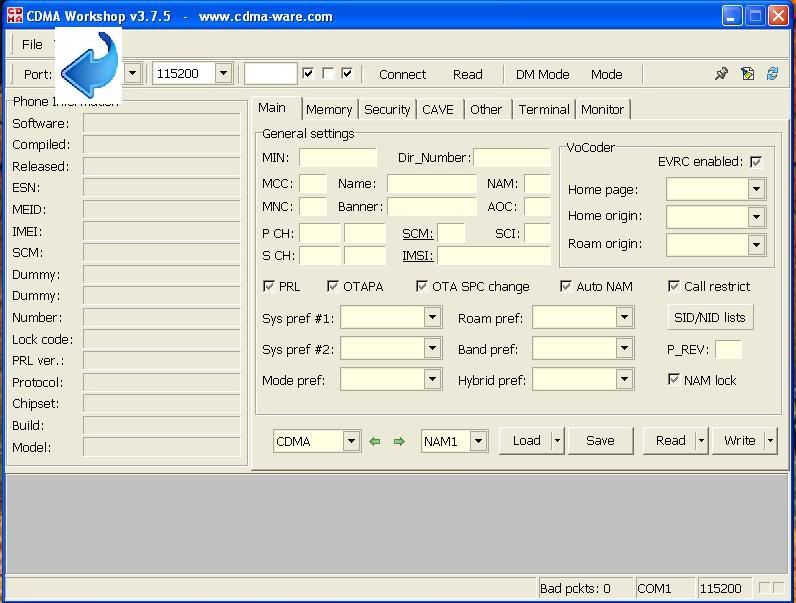Image resolution: width=796 pixels, height=603 pixels.
Task: Toggle the NAM lock checkbox
Action: coord(674,380)
